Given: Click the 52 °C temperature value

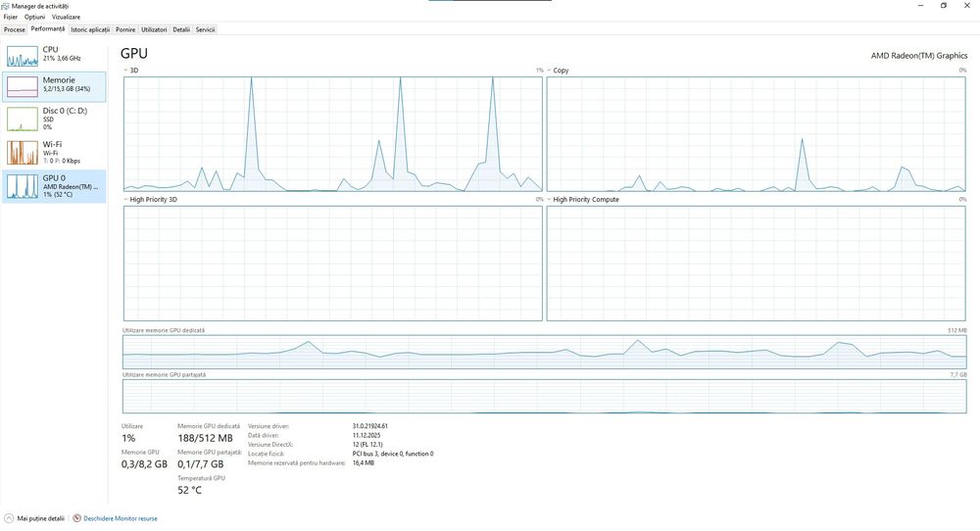Looking at the screenshot, I should pos(189,491).
